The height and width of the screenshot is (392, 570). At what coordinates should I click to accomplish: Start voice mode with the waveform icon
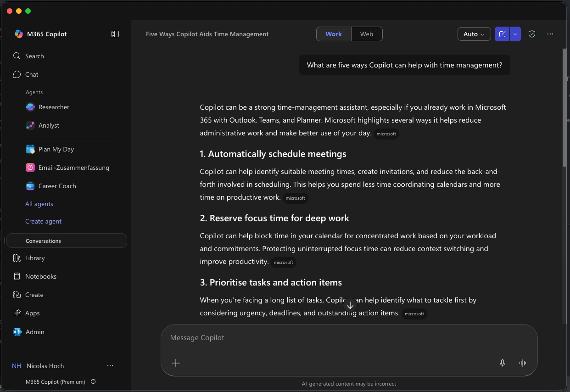pos(522,363)
